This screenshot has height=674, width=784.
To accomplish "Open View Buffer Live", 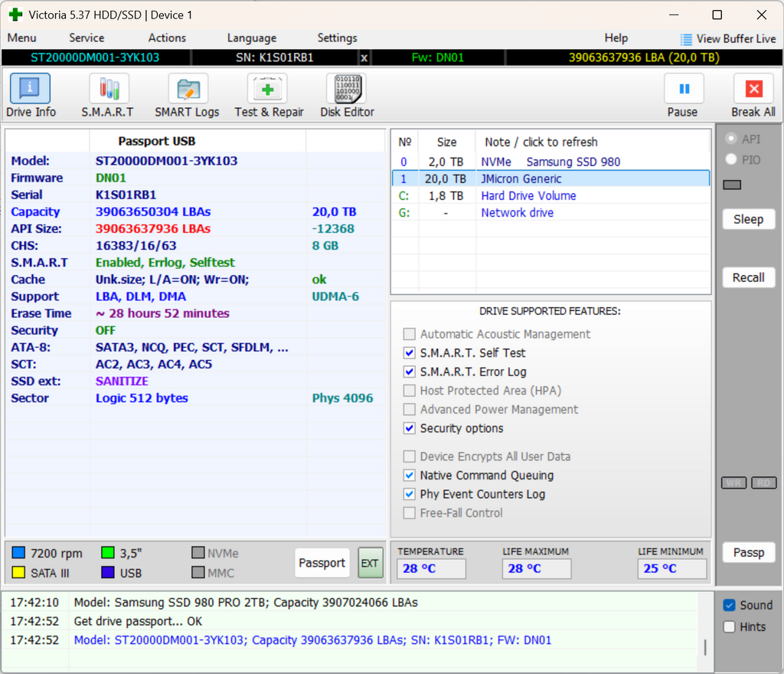I will 727,39.
